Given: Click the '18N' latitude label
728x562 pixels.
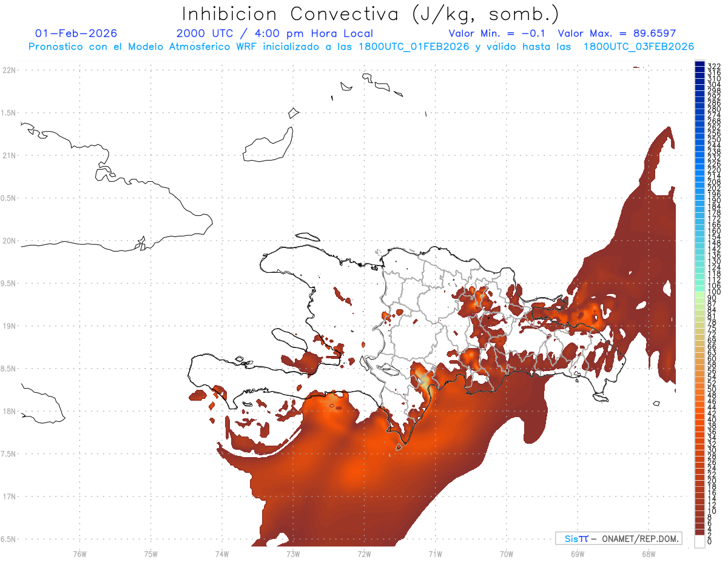Looking at the screenshot, I should click(x=9, y=411).
